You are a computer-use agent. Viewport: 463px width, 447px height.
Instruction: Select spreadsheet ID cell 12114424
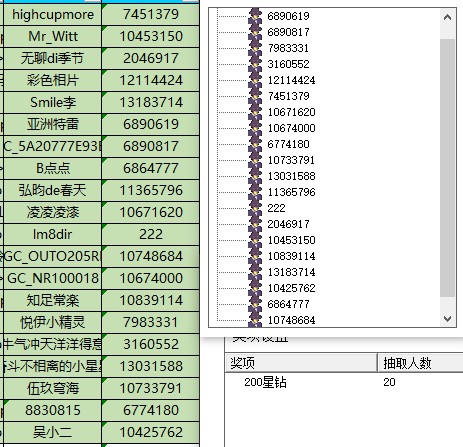pos(151,80)
